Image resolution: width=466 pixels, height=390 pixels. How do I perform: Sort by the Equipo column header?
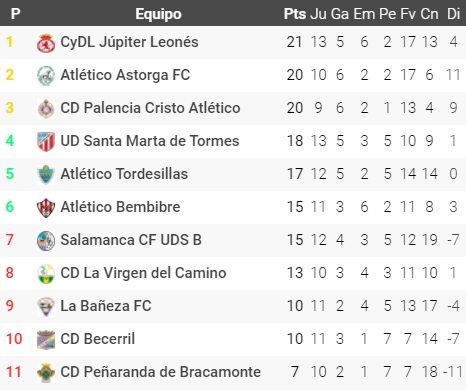pyautogui.click(x=158, y=14)
